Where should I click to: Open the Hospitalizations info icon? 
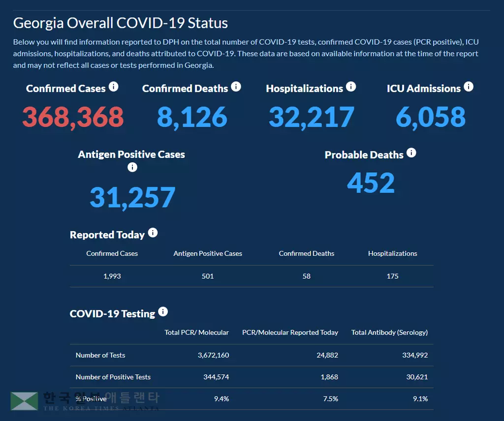click(351, 87)
